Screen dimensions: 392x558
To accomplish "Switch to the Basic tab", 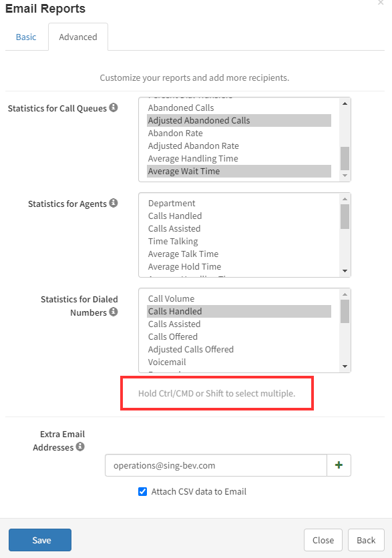I will pos(26,37).
